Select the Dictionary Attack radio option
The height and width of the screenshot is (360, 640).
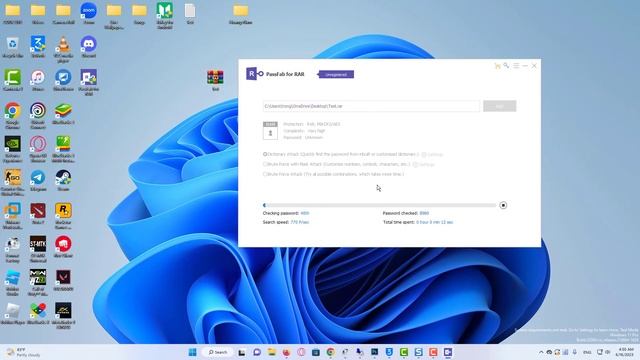point(265,154)
